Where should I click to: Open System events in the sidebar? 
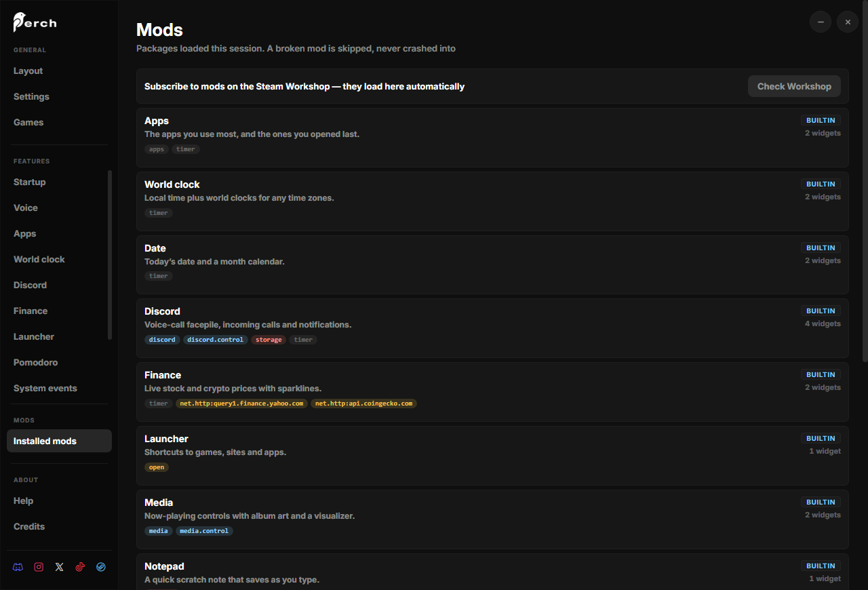pos(56,388)
